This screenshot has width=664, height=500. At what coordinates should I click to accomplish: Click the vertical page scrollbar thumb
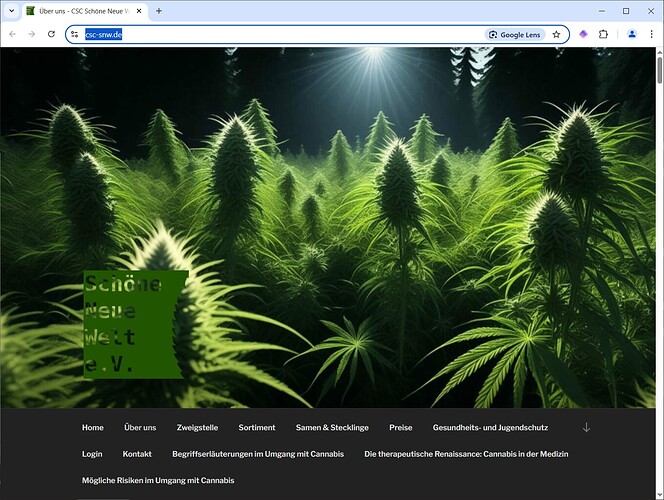(660, 70)
